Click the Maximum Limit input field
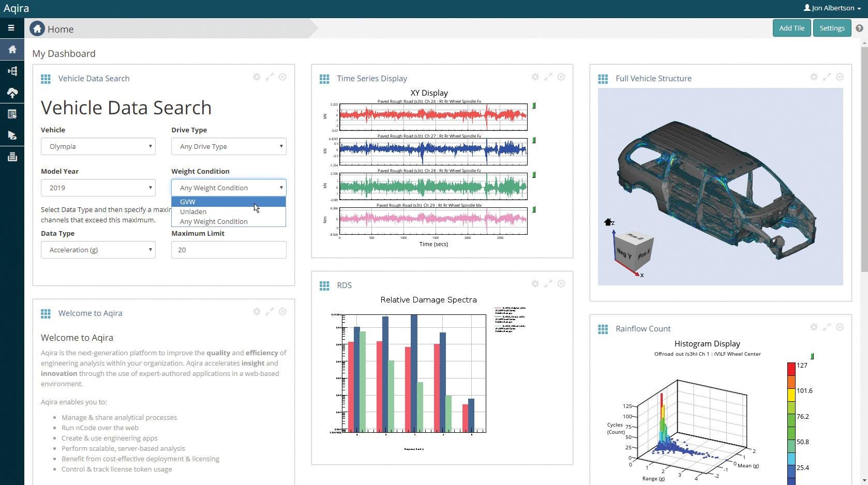Viewport: 868px width, 485px height. point(229,250)
